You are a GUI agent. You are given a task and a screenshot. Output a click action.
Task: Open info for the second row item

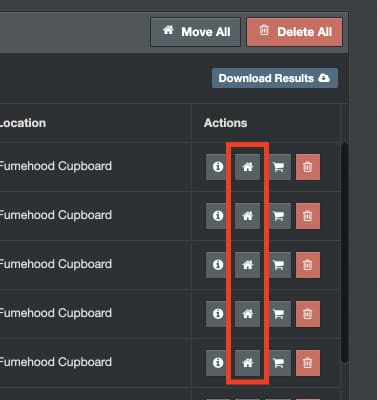click(x=218, y=216)
